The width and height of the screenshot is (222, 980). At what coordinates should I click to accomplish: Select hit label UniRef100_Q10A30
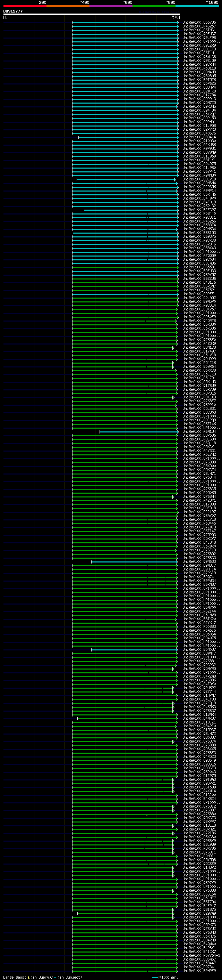click(199, 141)
